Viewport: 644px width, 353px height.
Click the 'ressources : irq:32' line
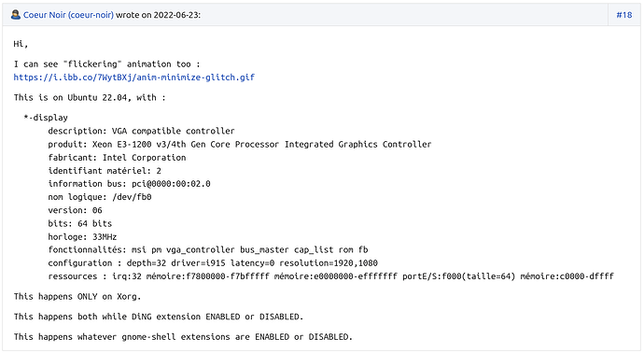[330, 276]
